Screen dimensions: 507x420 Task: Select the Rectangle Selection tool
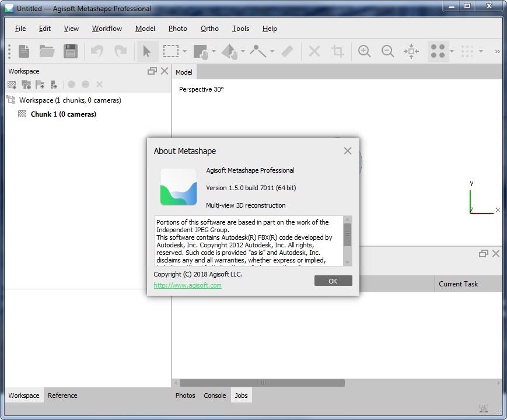tap(171, 51)
